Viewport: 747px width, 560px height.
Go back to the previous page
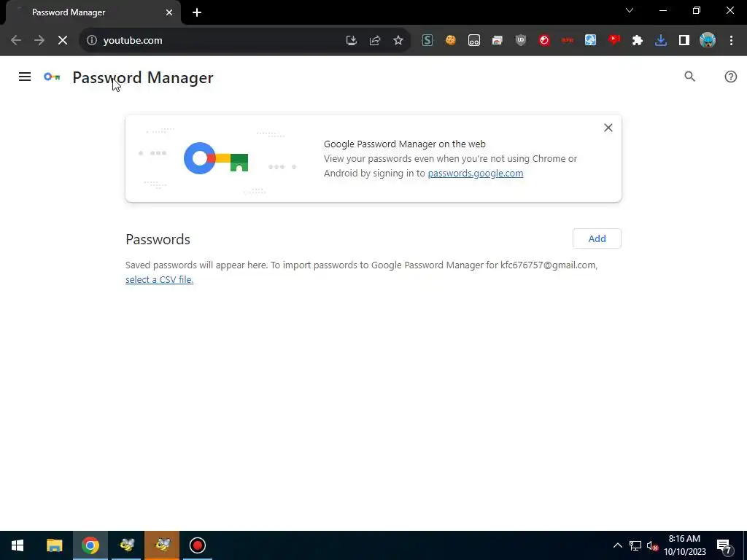pyautogui.click(x=16, y=41)
